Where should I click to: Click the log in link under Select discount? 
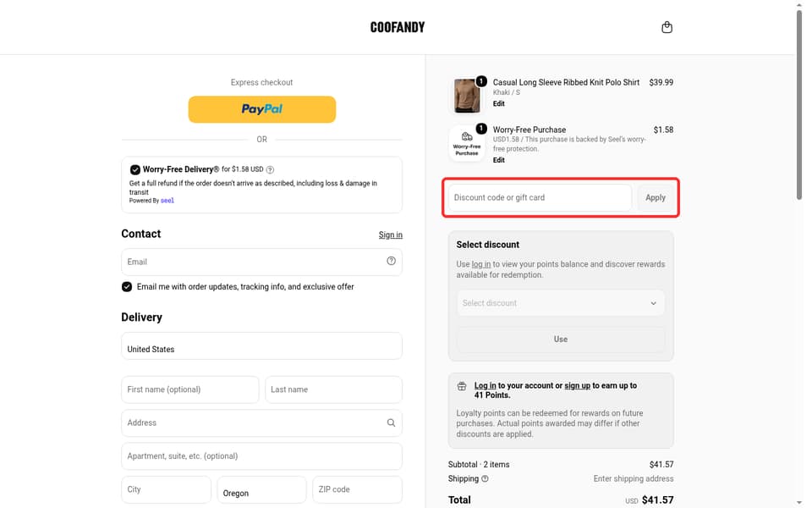(481, 264)
